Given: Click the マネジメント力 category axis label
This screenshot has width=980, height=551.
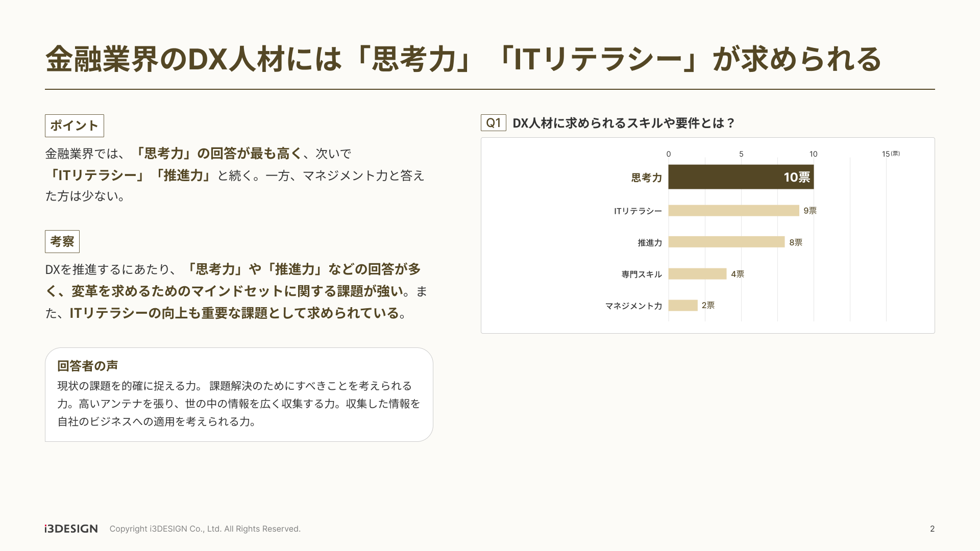Looking at the screenshot, I should (633, 306).
